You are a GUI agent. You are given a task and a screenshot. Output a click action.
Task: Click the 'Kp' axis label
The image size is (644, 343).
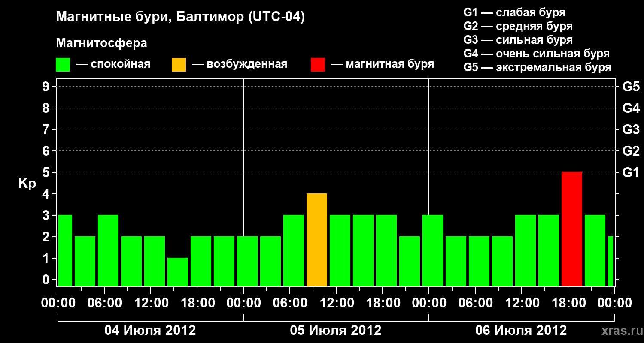point(27,184)
